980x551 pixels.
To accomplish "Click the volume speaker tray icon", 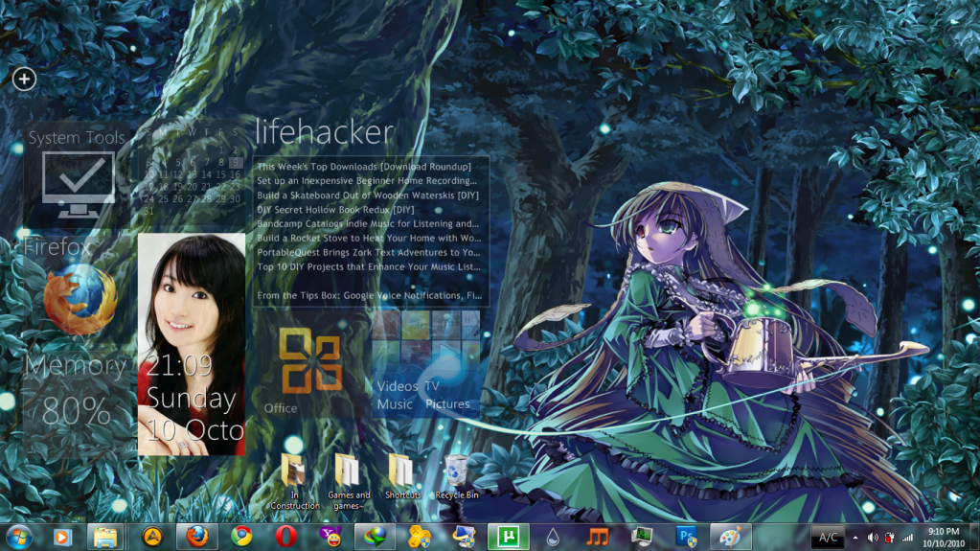I will pyautogui.click(x=873, y=538).
